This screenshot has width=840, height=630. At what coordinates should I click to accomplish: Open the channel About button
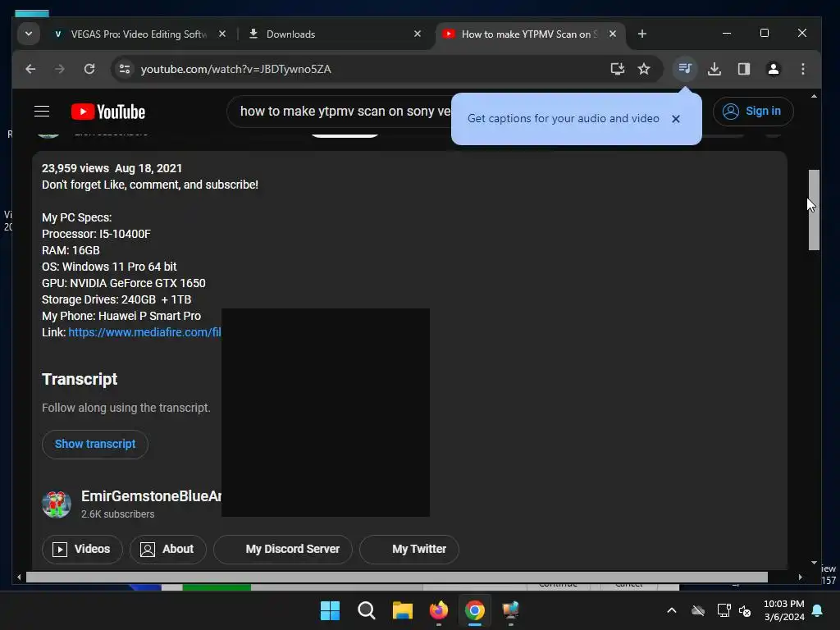[167, 549]
